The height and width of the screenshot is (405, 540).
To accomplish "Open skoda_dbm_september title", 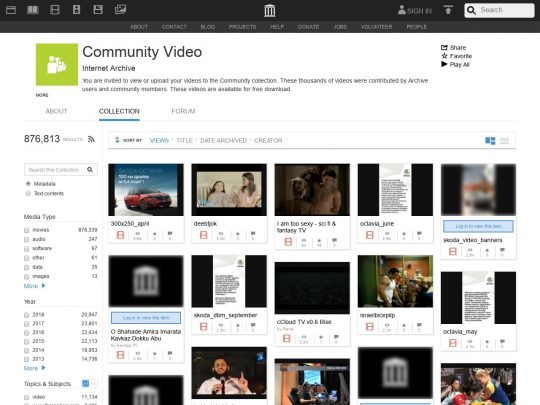I will pos(225,315).
